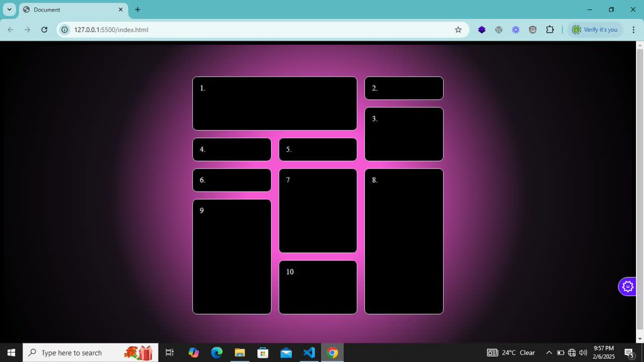Open a new tab with plus button
This screenshot has width=644, height=362.
coord(137,10)
